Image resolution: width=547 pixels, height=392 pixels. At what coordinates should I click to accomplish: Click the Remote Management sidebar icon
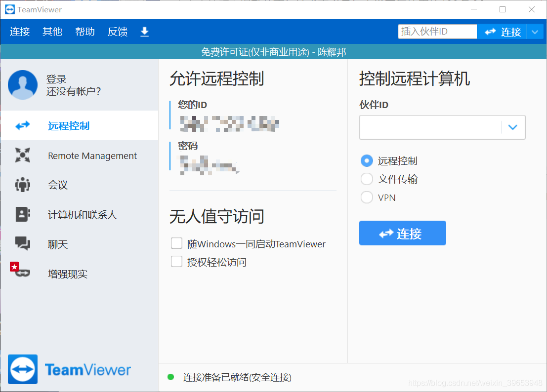(23, 155)
